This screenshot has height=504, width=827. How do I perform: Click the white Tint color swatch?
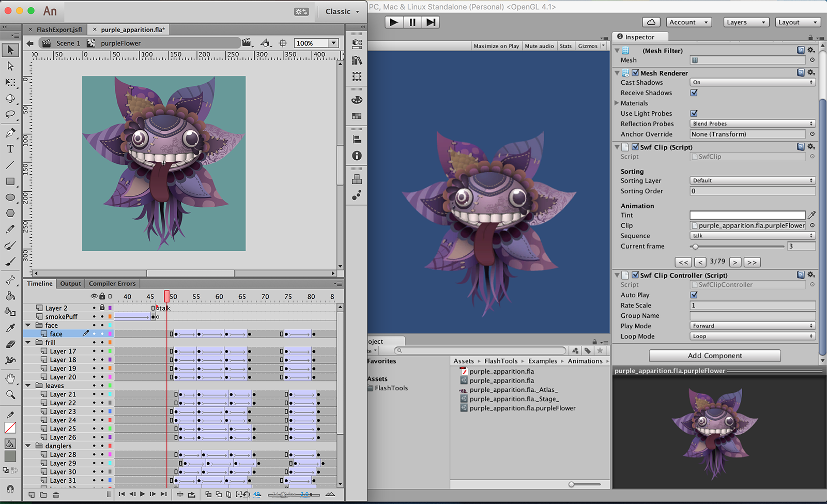tap(747, 215)
